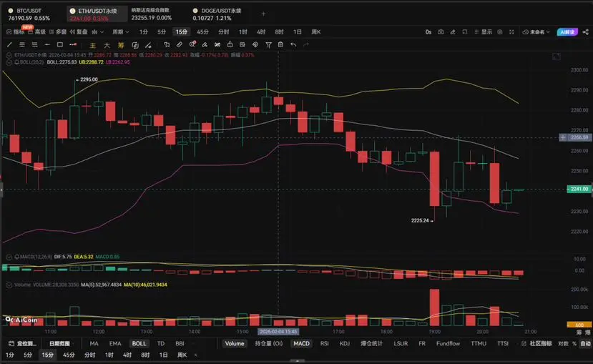This screenshot has width=593, height=364.
Task: Select the 1分 timeframe in the top bar
Action: (144, 31)
